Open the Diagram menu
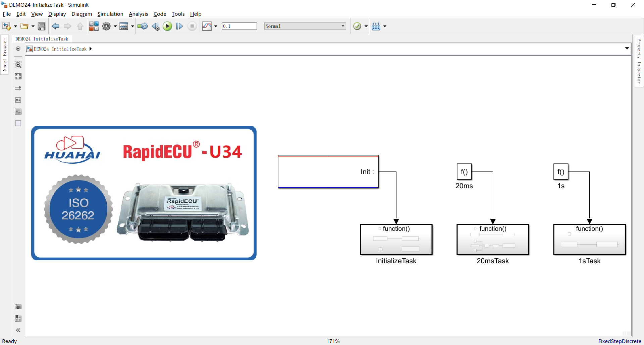 [82, 14]
